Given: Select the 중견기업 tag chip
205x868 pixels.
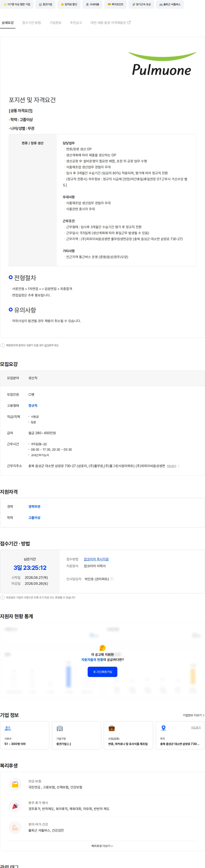Looking at the screenshot, I should pos(45,4).
